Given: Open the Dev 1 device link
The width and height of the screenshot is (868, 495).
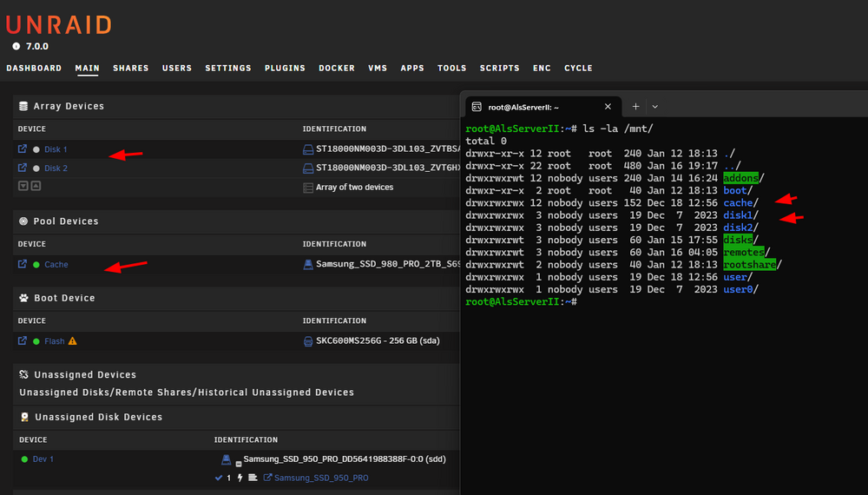Looking at the screenshot, I should 43,459.
